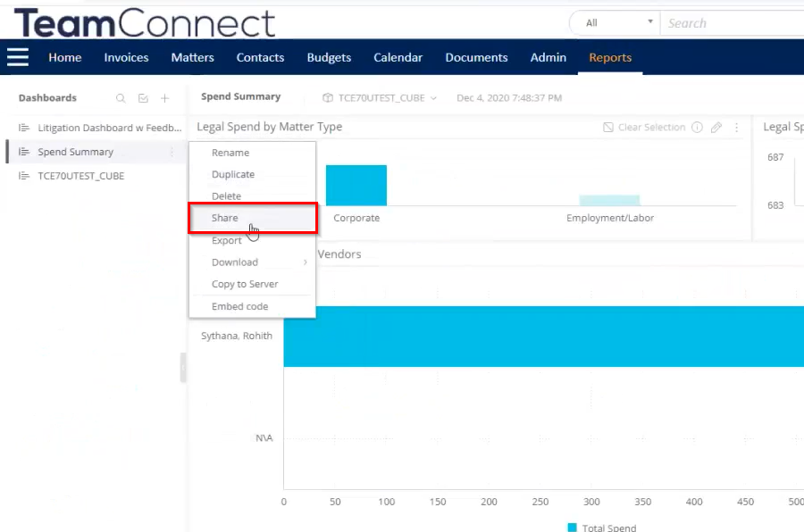This screenshot has width=804, height=532.
Task: Click the Employment/Labor bar in chart
Action: (609, 201)
